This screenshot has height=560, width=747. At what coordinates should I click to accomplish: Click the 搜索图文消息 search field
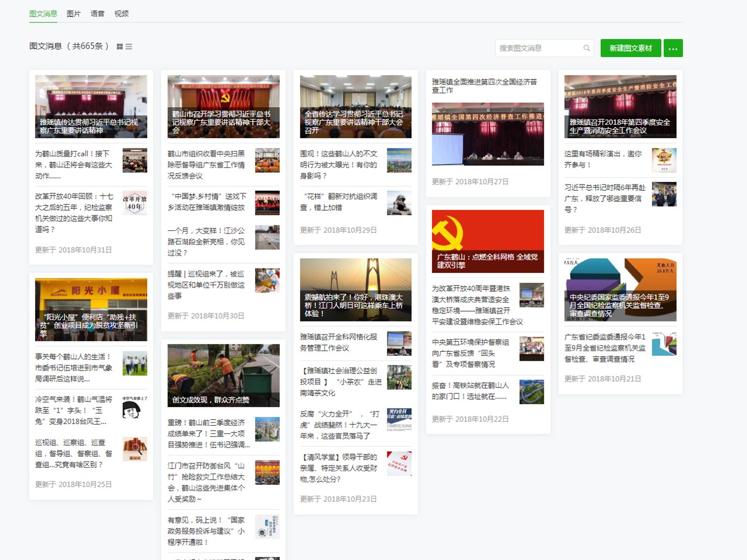point(537,48)
